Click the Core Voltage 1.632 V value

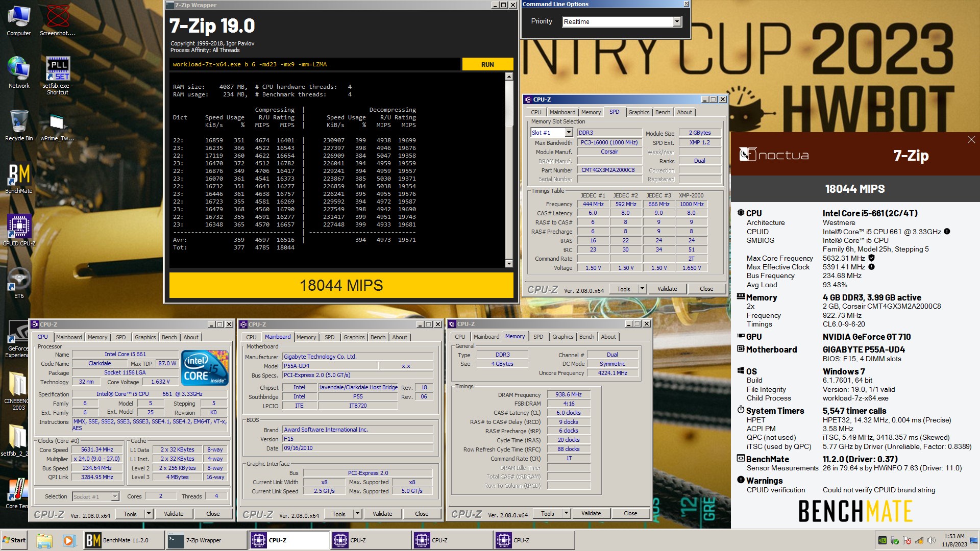[x=160, y=382]
